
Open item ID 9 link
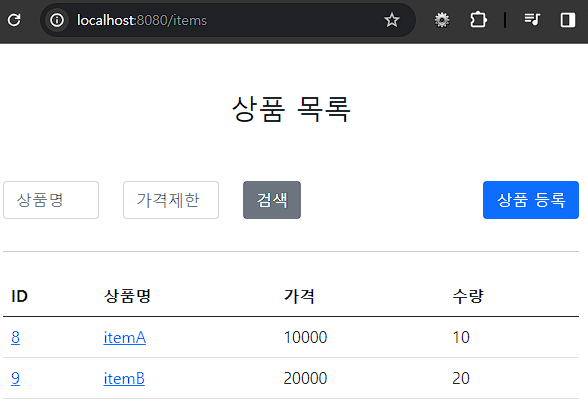click(15, 378)
